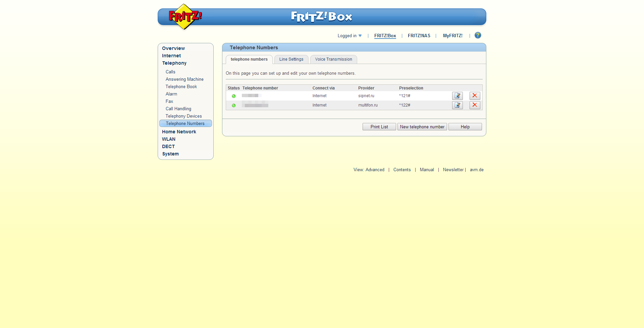
Task: Switch to the Voice Transmission tab
Action: pos(333,59)
